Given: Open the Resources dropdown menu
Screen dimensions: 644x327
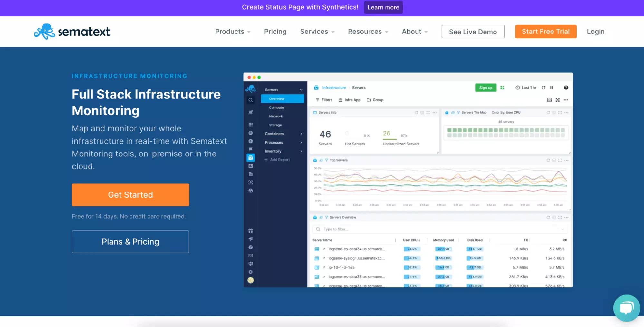Looking at the screenshot, I should 368,32.
